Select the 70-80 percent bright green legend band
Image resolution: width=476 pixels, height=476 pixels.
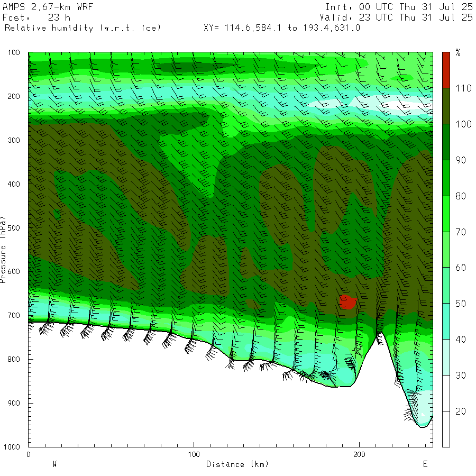(446, 214)
